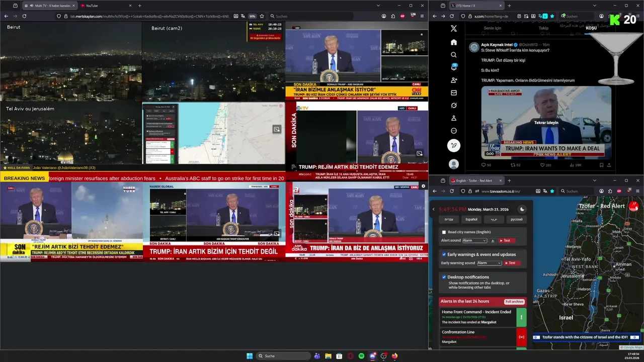Click taskbar Suche search box

pyautogui.click(x=283, y=356)
